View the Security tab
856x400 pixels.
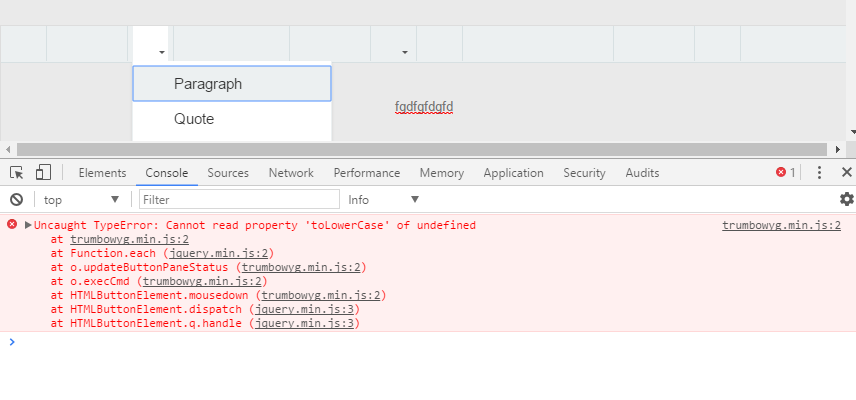coord(584,173)
